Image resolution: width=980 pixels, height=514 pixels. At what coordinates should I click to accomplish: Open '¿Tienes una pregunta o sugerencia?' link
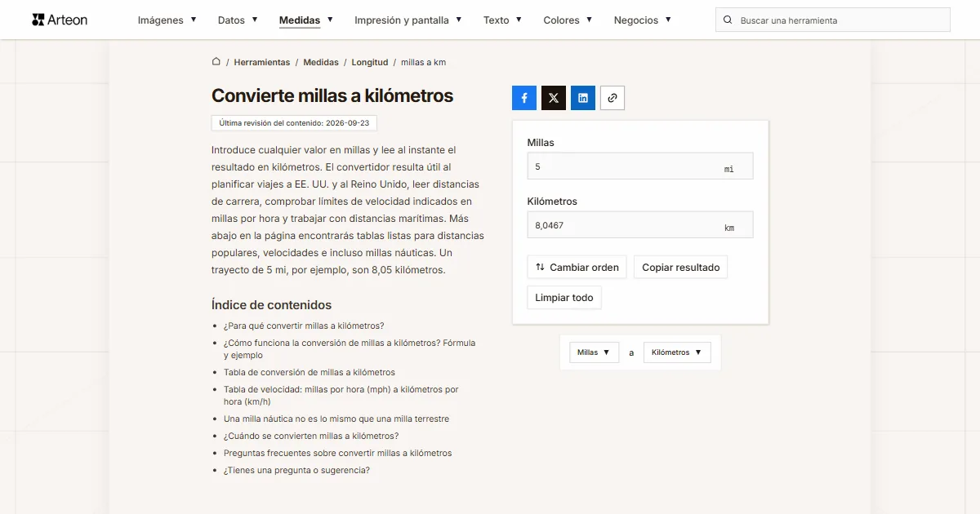(296, 470)
